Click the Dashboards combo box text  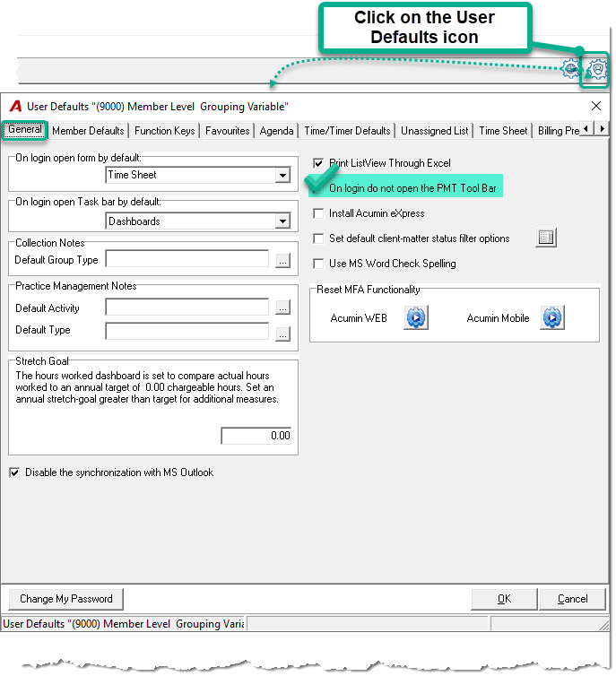pyautogui.click(x=134, y=221)
